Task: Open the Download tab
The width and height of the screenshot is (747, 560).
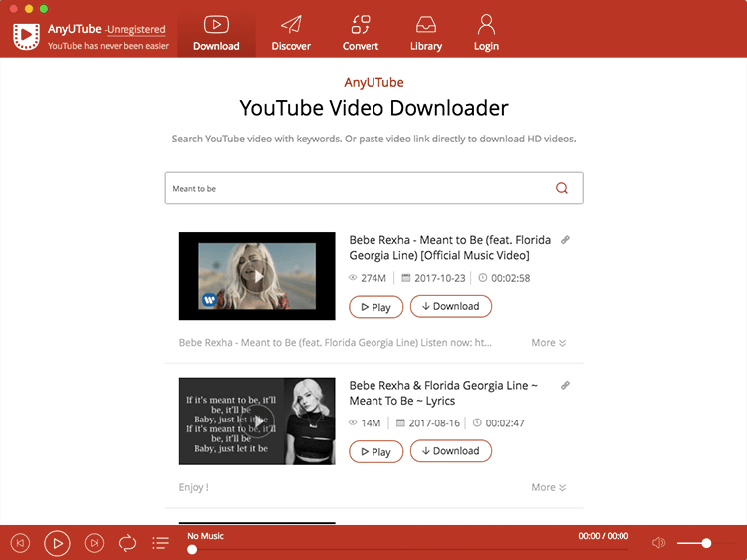Action: [216, 33]
